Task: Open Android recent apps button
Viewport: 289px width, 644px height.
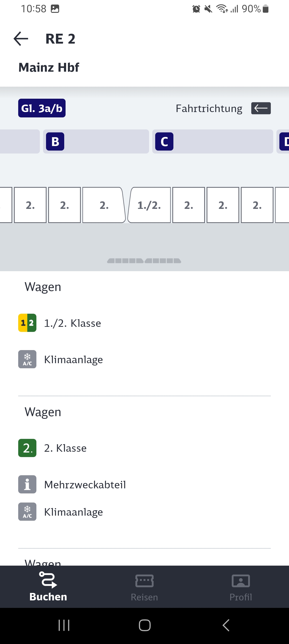Action: (64, 625)
